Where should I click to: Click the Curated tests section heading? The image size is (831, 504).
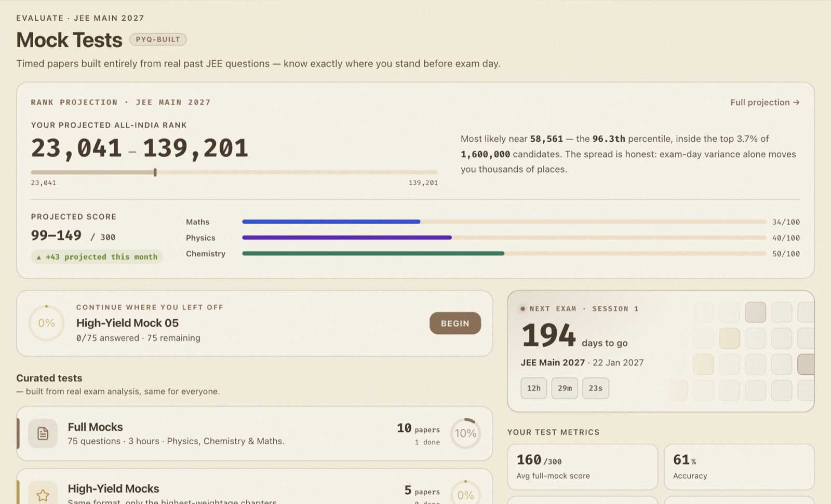pyautogui.click(x=49, y=378)
